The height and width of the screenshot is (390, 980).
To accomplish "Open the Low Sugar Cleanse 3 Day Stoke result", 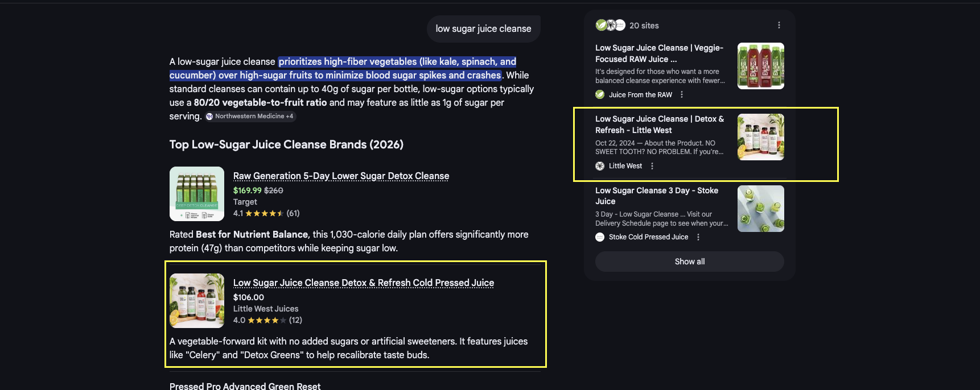I will coord(656,196).
